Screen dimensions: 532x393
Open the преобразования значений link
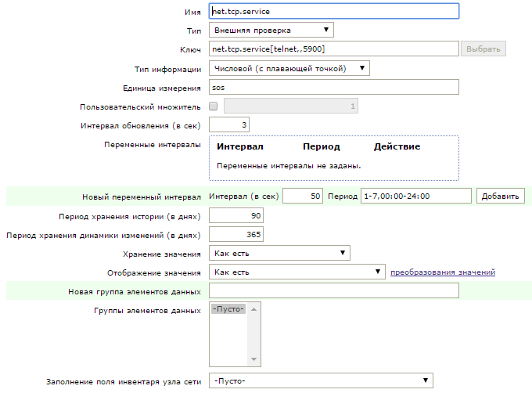[x=443, y=272]
